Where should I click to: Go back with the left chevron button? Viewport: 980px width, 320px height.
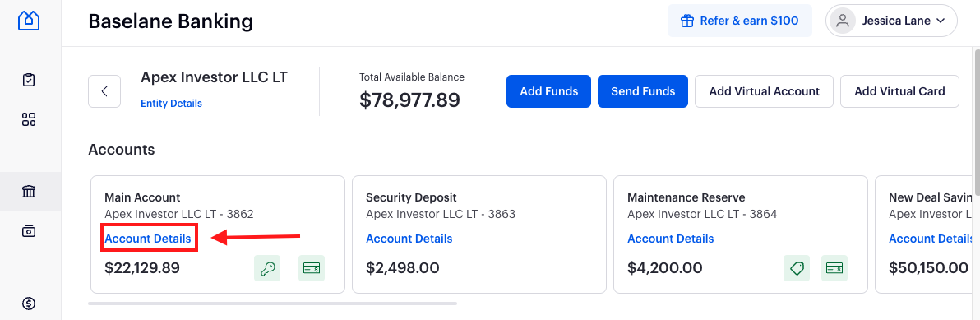(104, 91)
